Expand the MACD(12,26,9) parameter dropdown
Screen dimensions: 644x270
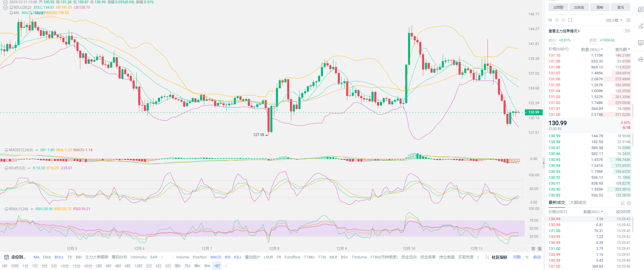(x=37, y=150)
